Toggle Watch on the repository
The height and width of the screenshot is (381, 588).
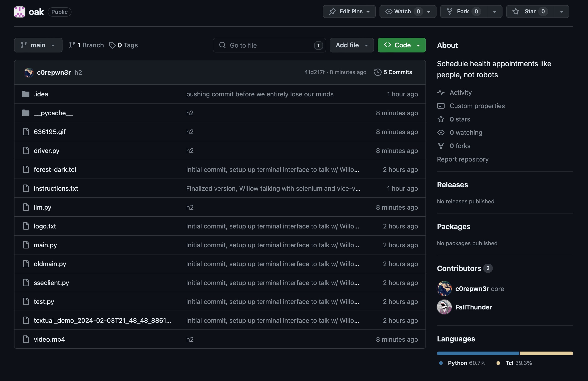402,12
